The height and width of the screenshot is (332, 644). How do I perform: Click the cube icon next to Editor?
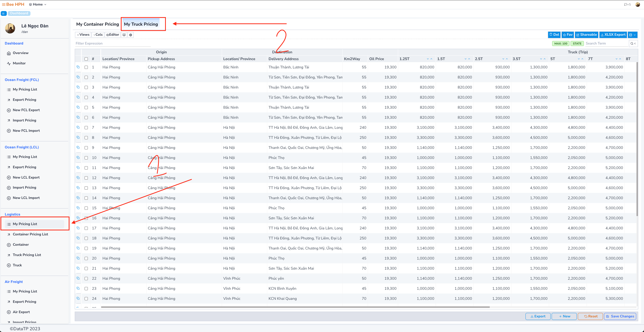[x=131, y=35]
